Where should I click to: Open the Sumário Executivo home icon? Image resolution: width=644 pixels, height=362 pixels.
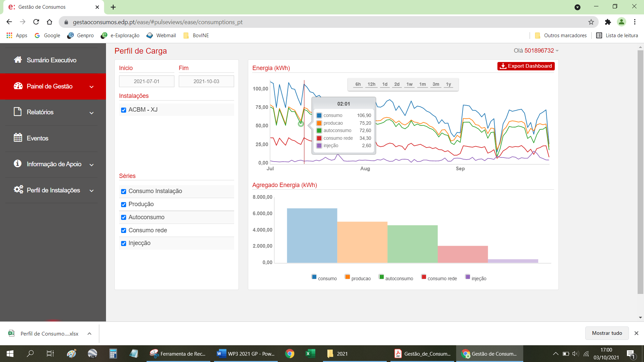tap(18, 60)
